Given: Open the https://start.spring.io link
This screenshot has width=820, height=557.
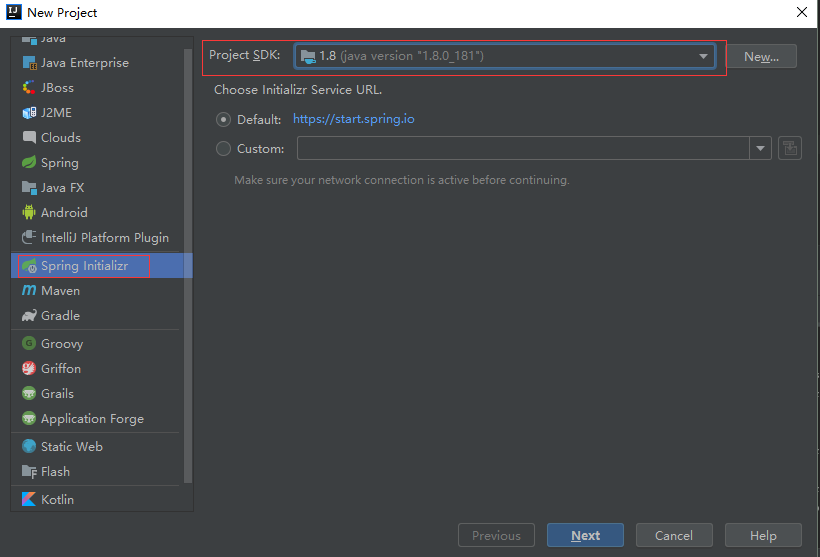Looking at the screenshot, I should [354, 119].
